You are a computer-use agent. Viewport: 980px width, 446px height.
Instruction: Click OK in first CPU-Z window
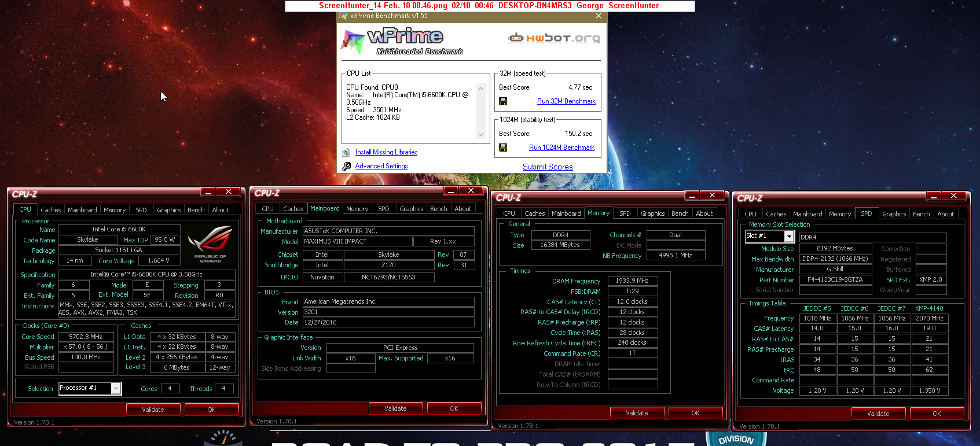click(x=211, y=410)
